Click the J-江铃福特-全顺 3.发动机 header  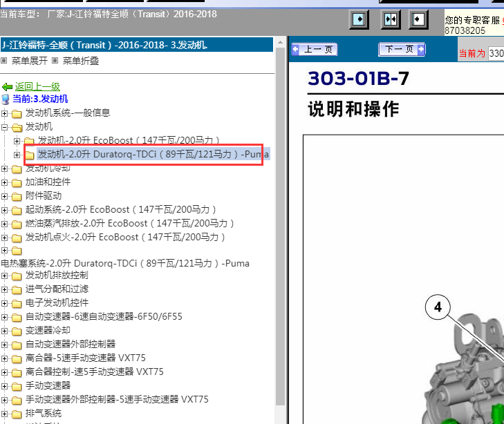[x=137, y=45]
